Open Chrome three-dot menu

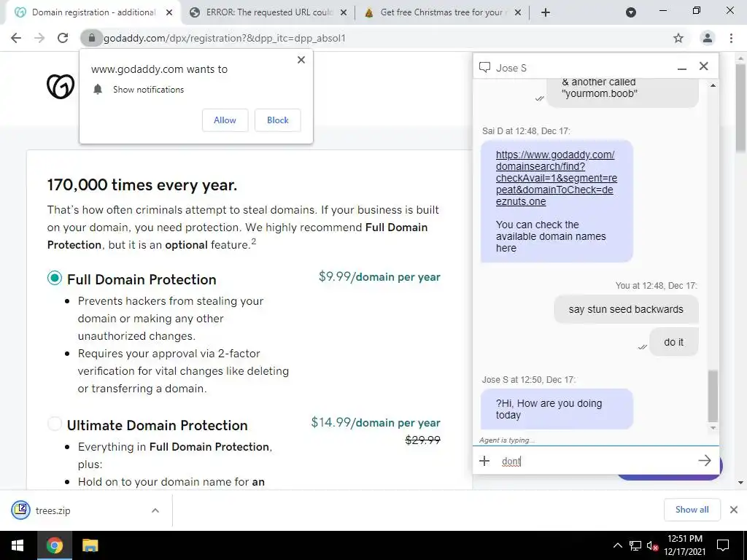731,38
